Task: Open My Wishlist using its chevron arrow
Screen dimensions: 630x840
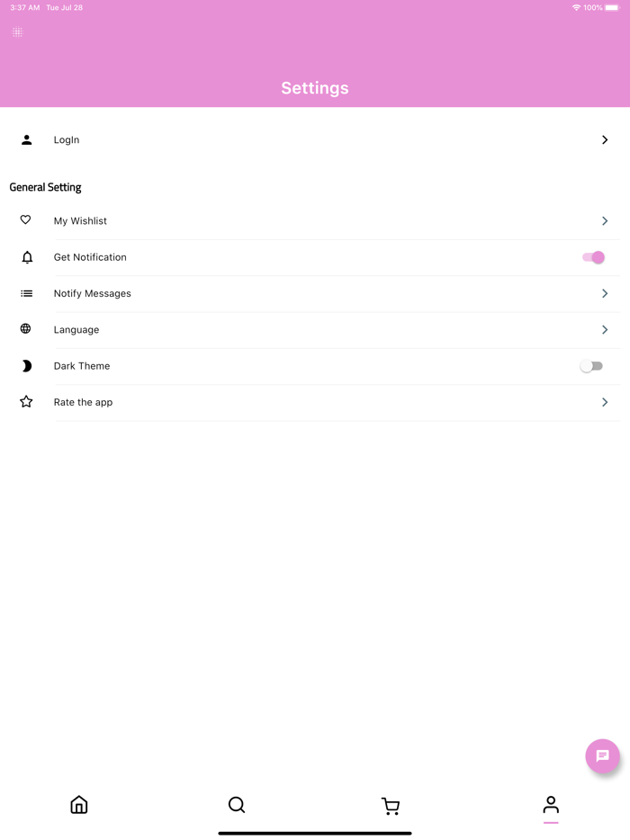Action: tap(605, 221)
